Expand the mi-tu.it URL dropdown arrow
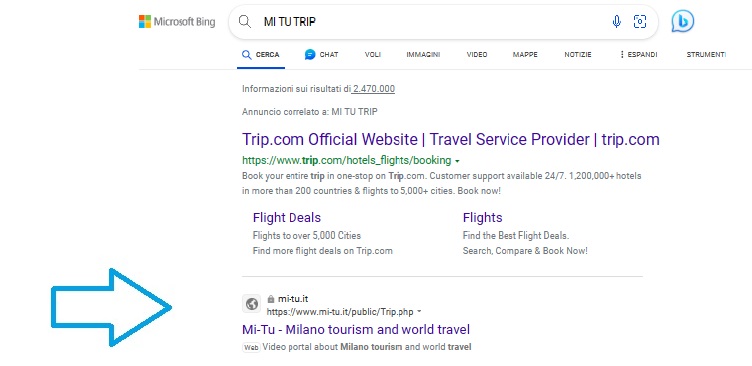The width and height of the screenshot is (752, 366). 420,312
